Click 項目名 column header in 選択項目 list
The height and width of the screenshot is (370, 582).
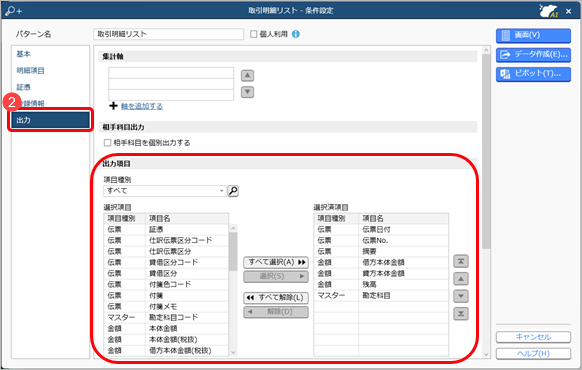(187, 219)
